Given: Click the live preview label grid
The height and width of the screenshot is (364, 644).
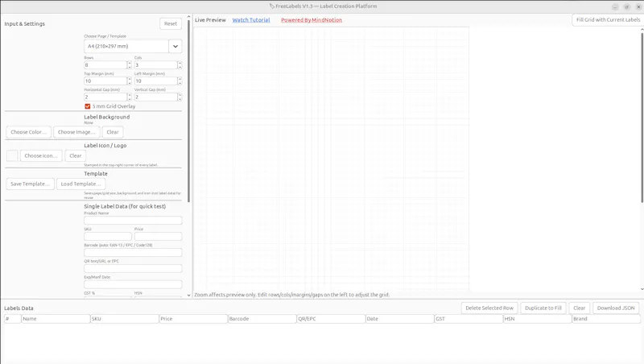Looking at the screenshot, I should tap(332, 159).
